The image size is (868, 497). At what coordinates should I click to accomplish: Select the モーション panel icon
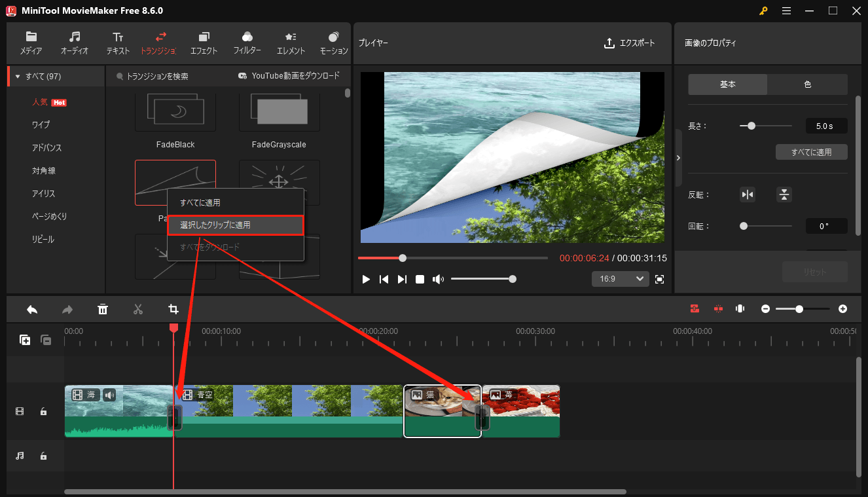[x=333, y=42]
